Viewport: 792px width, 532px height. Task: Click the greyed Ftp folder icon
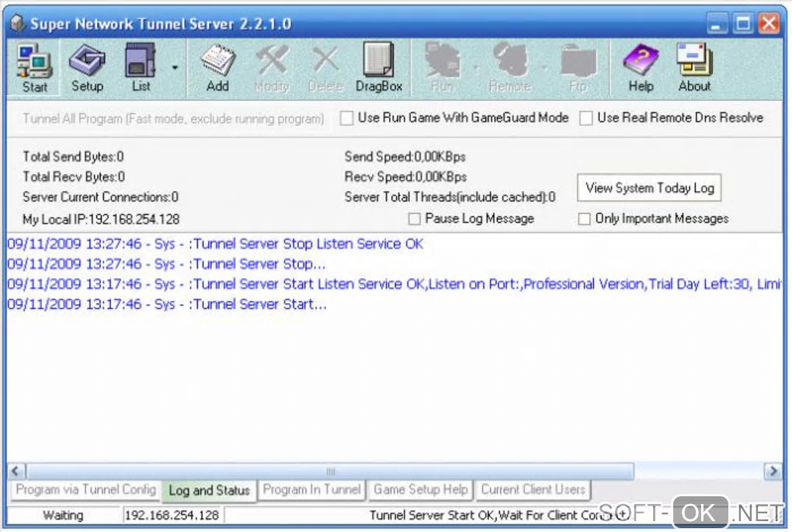(578, 68)
